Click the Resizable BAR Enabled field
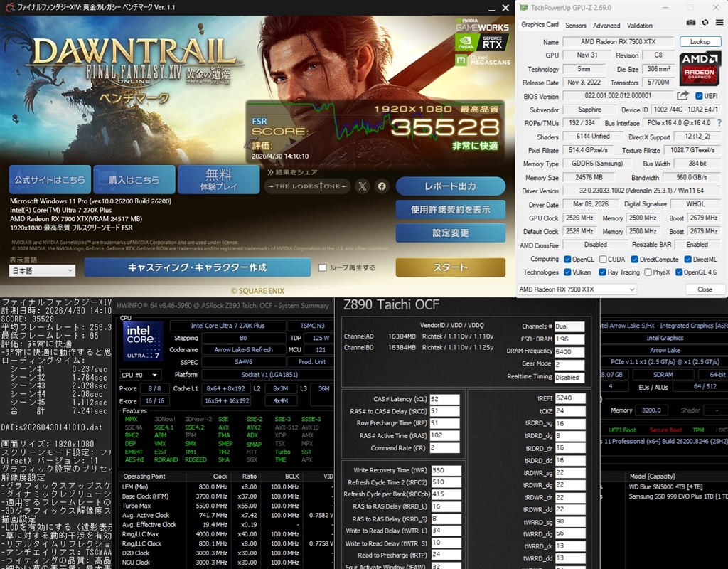Viewport: 728px width, 569px height. pyautogui.click(x=697, y=245)
